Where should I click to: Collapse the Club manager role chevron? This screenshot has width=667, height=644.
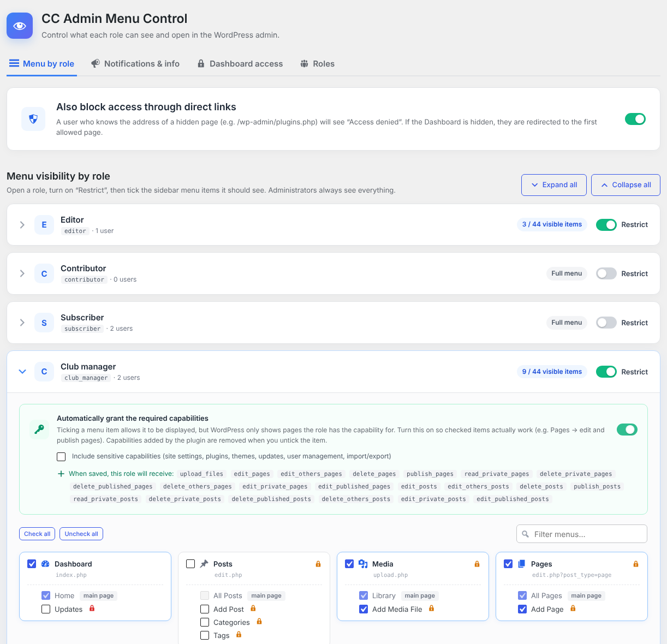point(22,372)
